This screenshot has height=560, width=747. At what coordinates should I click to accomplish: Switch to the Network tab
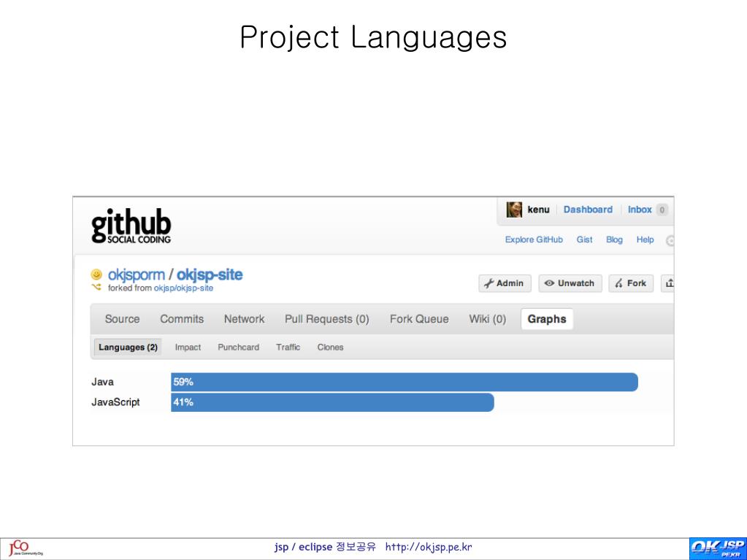pos(245,319)
